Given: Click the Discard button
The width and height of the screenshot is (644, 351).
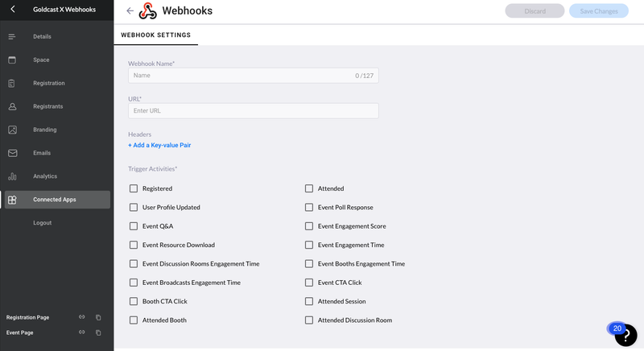Looking at the screenshot, I should tap(535, 11).
